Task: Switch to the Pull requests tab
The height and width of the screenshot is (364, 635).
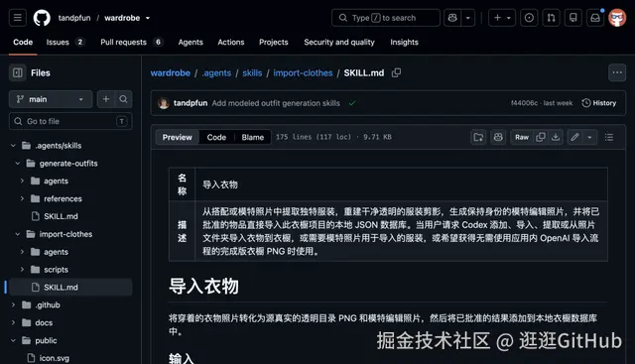Action: (x=131, y=42)
